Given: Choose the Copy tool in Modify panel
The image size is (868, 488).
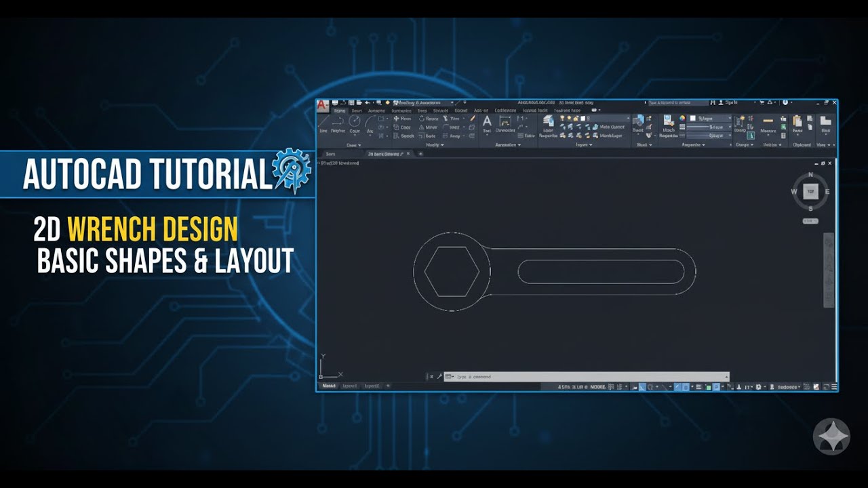Looking at the screenshot, I should pos(403,127).
